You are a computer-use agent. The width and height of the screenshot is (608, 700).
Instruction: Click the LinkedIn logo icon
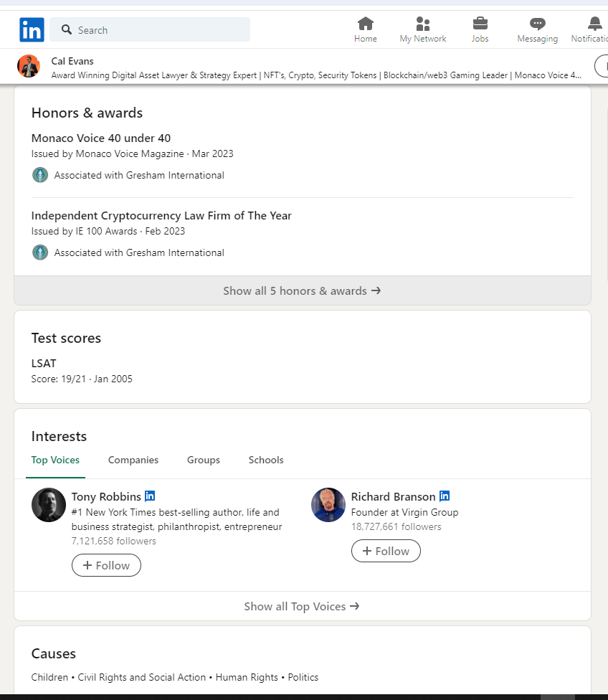32,29
